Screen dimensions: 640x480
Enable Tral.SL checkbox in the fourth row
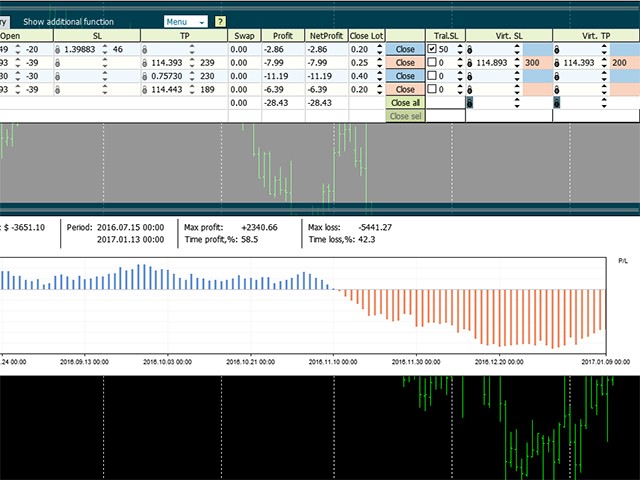(431, 90)
